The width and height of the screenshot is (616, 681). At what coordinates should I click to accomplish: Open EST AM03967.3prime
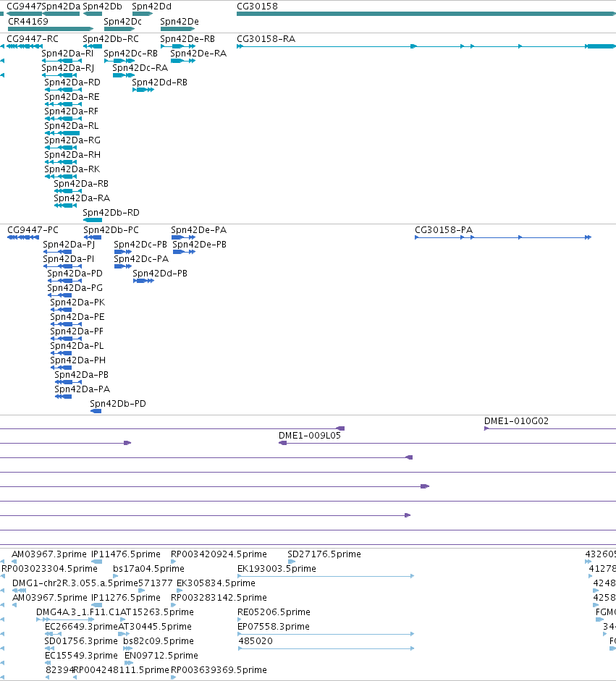[49, 554]
